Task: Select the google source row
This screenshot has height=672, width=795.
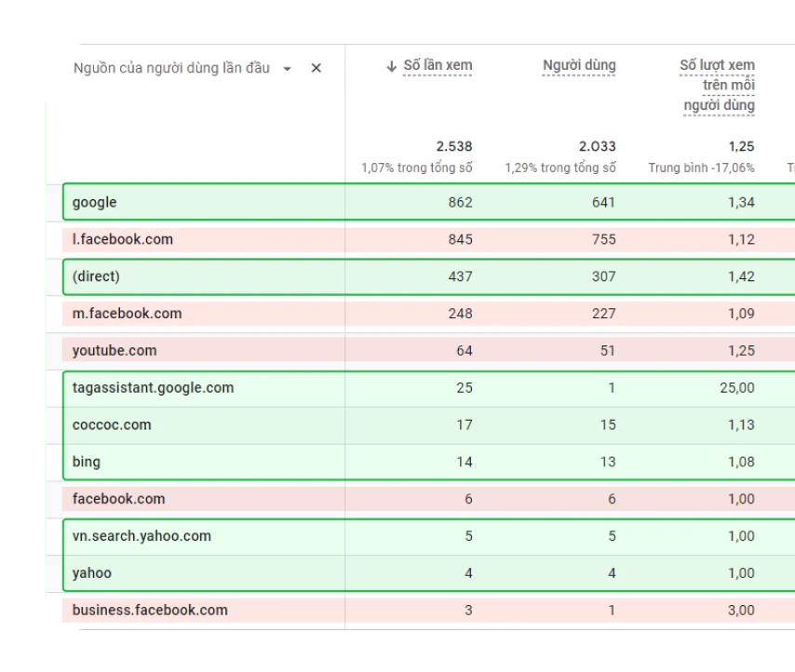Action: (428, 202)
